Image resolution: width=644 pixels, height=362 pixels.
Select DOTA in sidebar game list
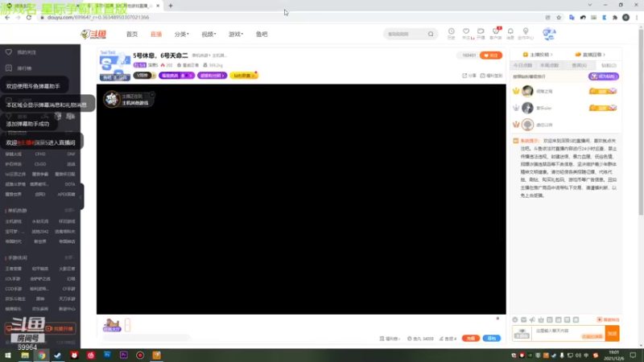[70, 184]
